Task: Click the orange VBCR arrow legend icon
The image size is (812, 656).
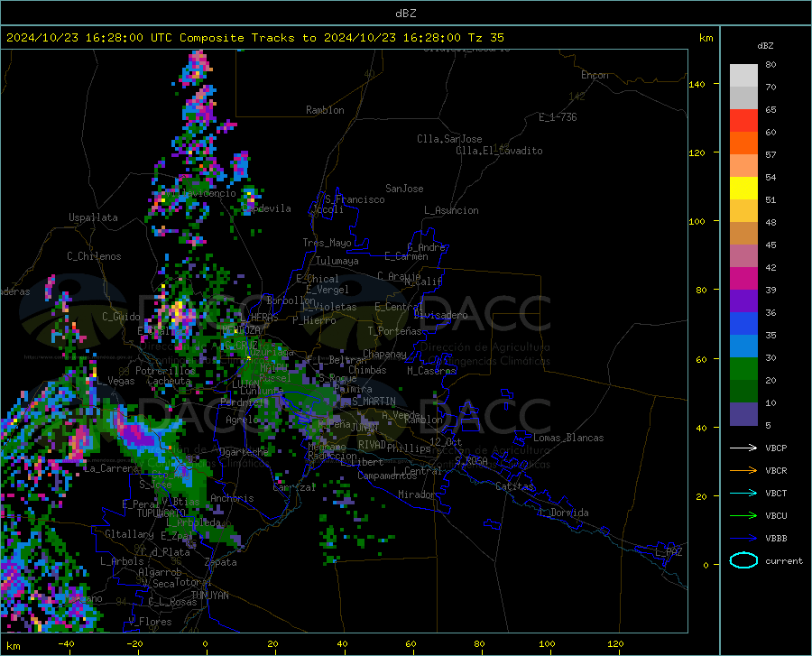Action: pyautogui.click(x=743, y=471)
